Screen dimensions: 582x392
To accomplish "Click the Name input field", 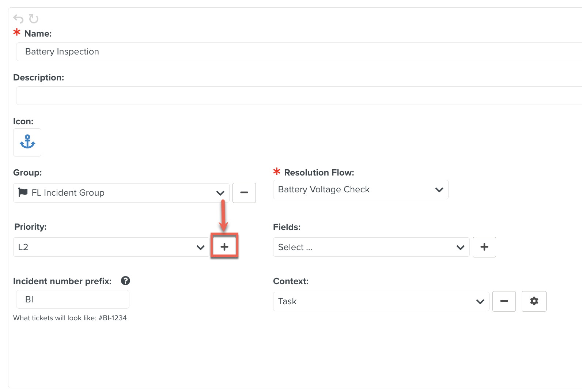I will tap(292, 52).
